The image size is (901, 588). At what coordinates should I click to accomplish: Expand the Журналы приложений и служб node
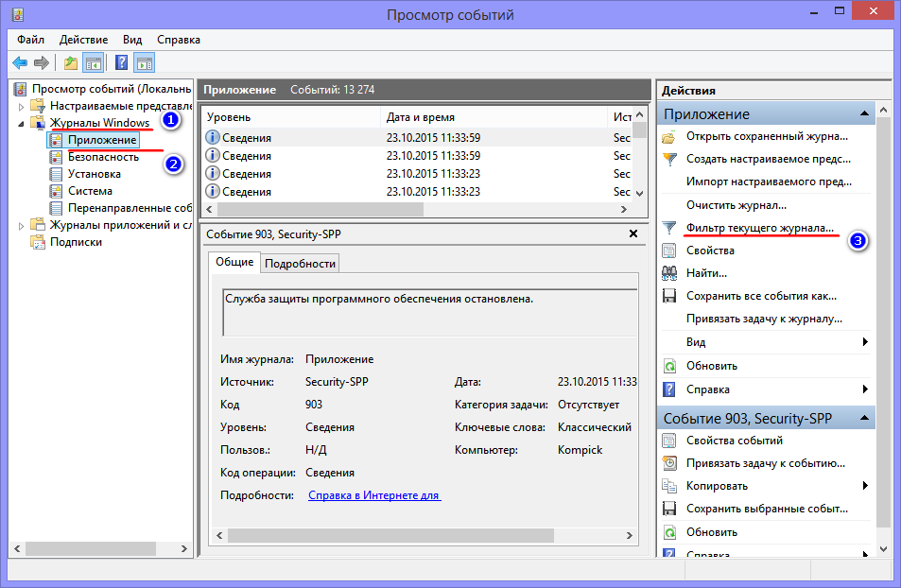point(21,226)
